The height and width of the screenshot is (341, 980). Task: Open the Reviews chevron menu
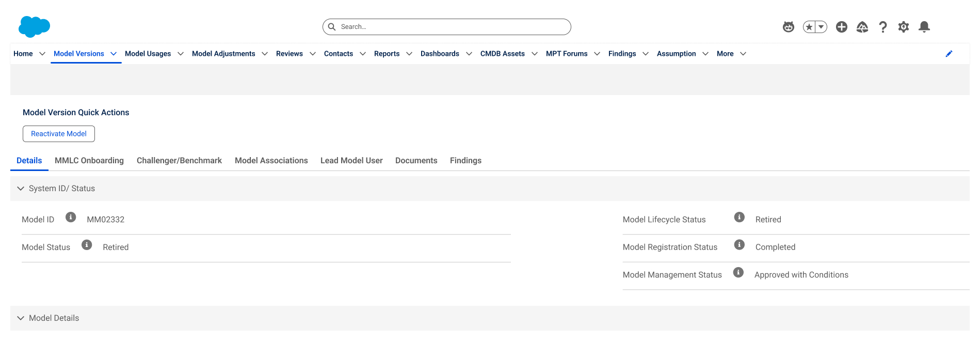coord(313,54)
